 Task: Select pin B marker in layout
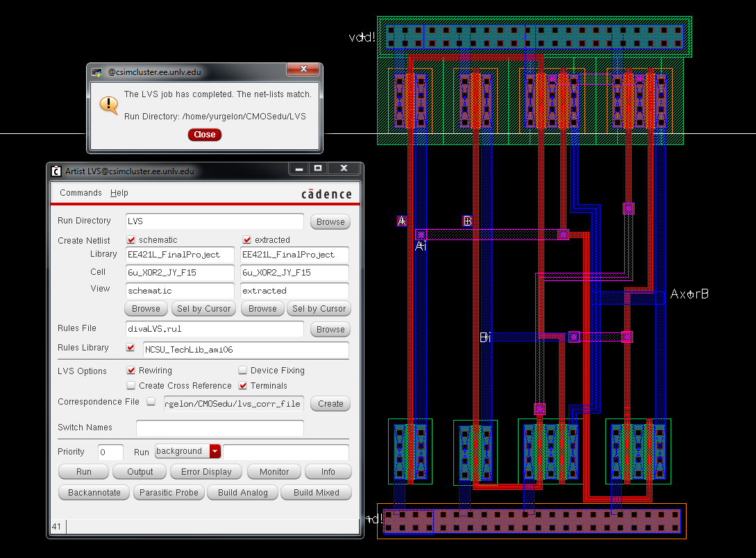click(x=467, y=221)
